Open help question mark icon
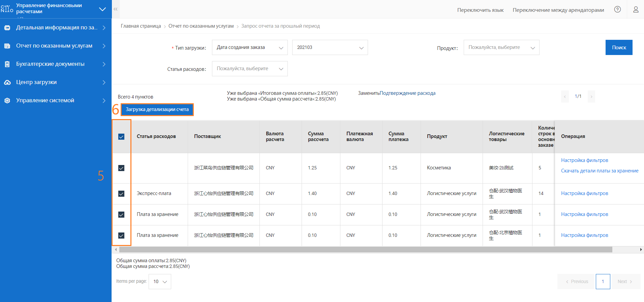This screenshot has width=644, height=302. (617, 9)
